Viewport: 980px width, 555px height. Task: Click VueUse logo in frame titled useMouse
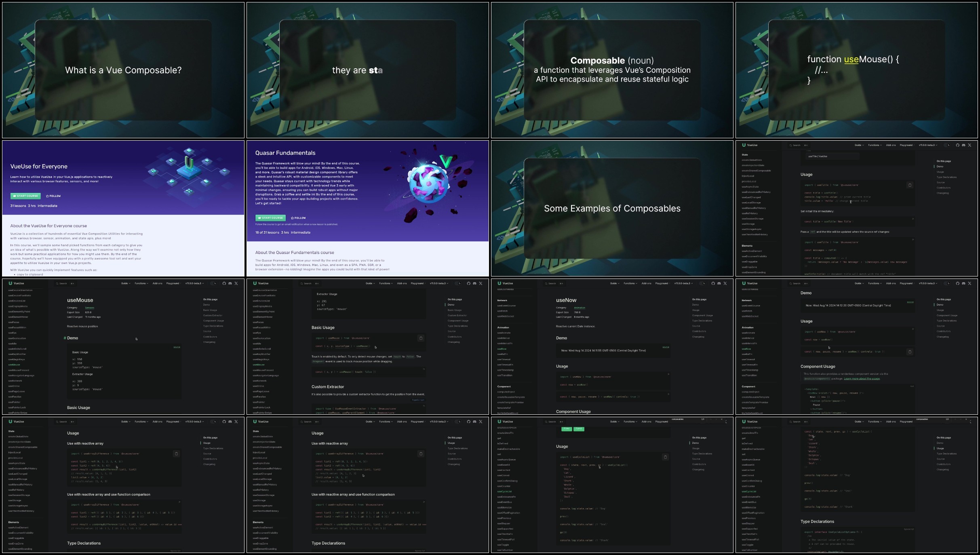click(x=16, y=283)
